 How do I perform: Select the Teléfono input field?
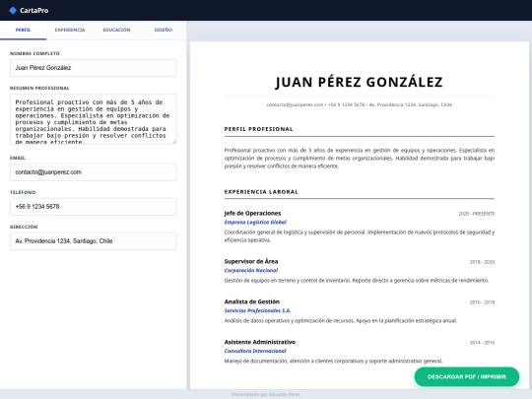[94, 207]
